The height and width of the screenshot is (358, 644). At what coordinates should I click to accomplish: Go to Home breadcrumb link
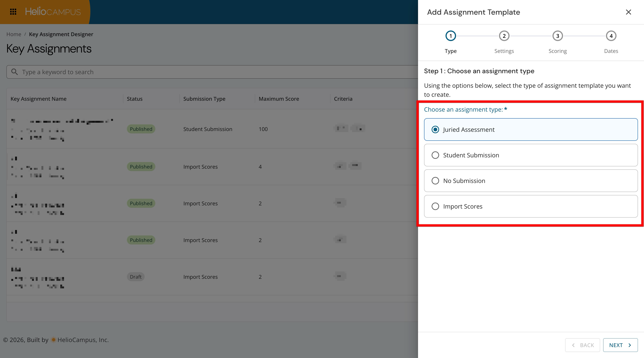pos(14,34)
